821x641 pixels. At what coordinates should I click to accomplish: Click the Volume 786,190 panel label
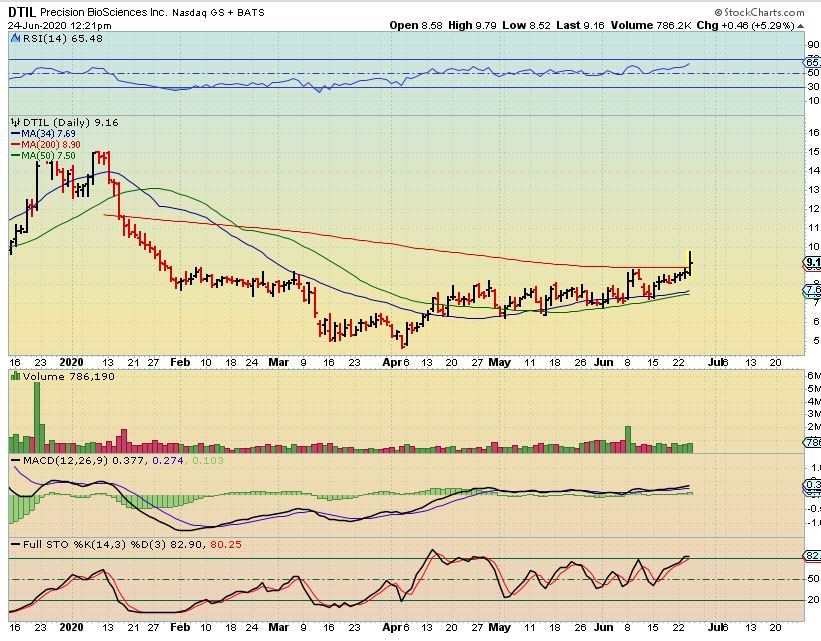pos(68,376)
